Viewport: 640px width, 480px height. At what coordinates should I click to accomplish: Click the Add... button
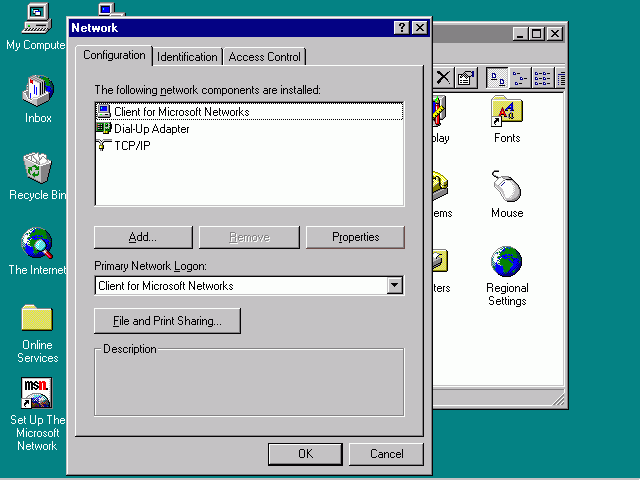coord(143,237)
